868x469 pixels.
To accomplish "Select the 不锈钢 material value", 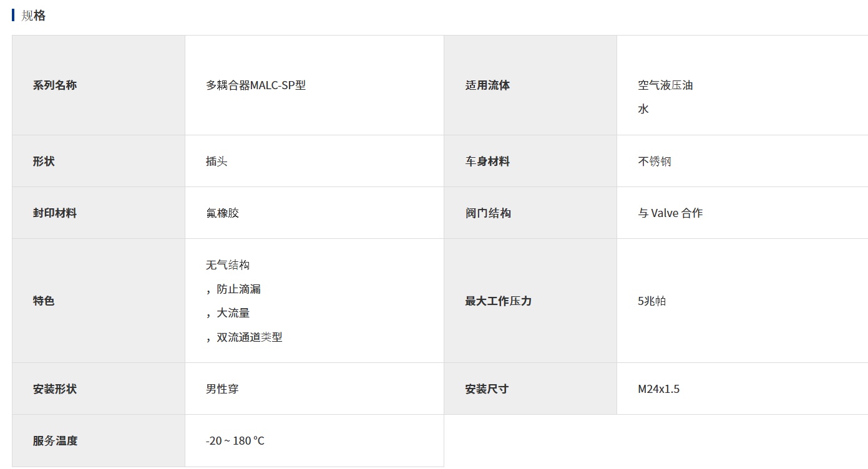I will tap(655, 162).
